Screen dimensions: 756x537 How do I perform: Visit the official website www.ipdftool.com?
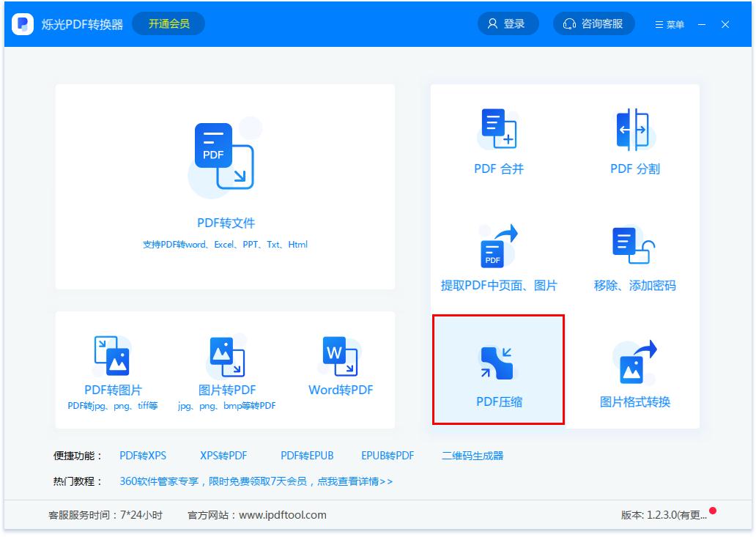tap(281, 515)
